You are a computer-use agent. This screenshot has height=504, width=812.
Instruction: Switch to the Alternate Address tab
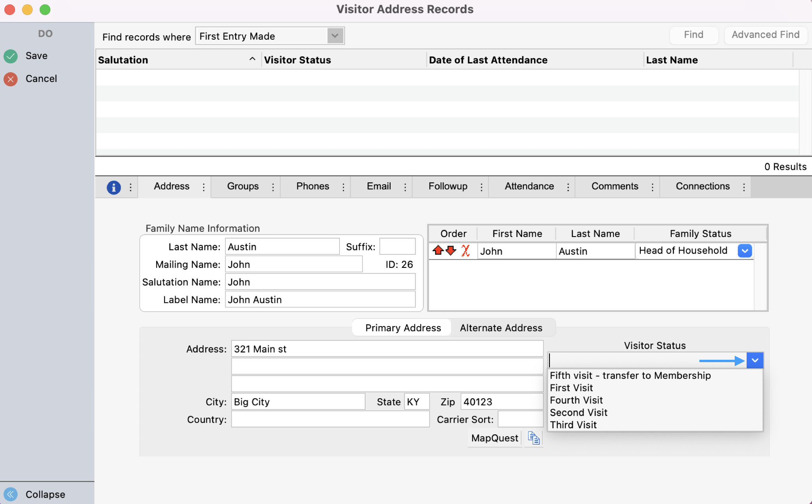point(501,328)
